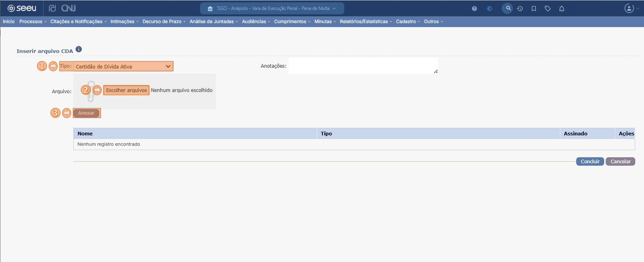This screenshot has width=644, height=262.
Task: Open the bookmarks icon
Action: click(533, 9)
